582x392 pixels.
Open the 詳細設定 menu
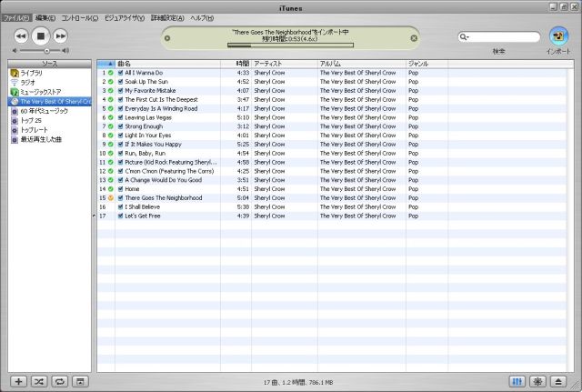(x=167, y=18)
